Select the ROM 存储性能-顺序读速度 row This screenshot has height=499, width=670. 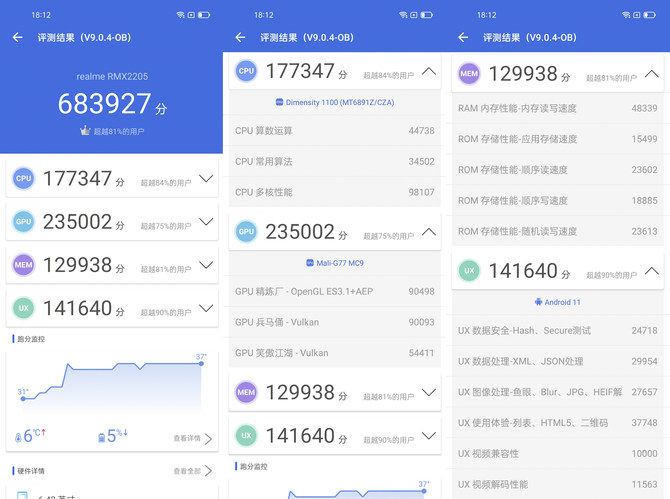[558, 170]
